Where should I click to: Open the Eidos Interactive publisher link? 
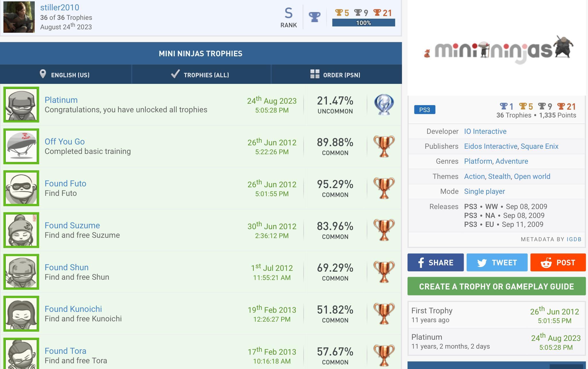pyautogui.click(x=491, y=146)
